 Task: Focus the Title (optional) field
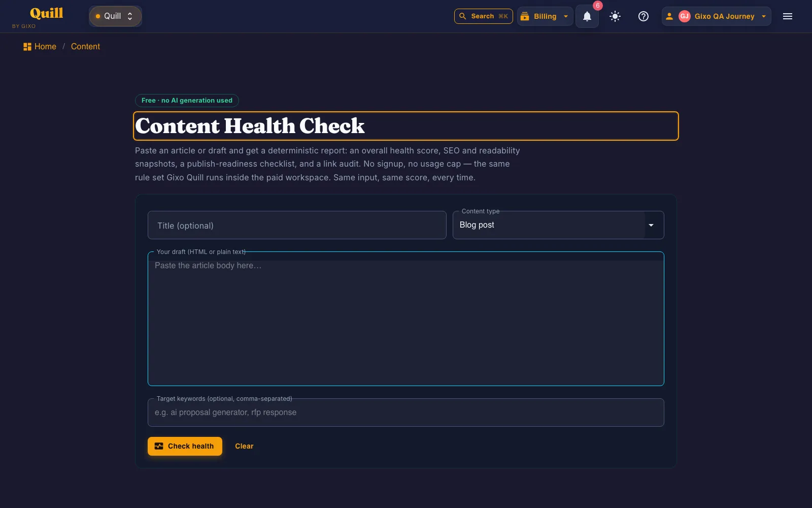pos(297,225)
